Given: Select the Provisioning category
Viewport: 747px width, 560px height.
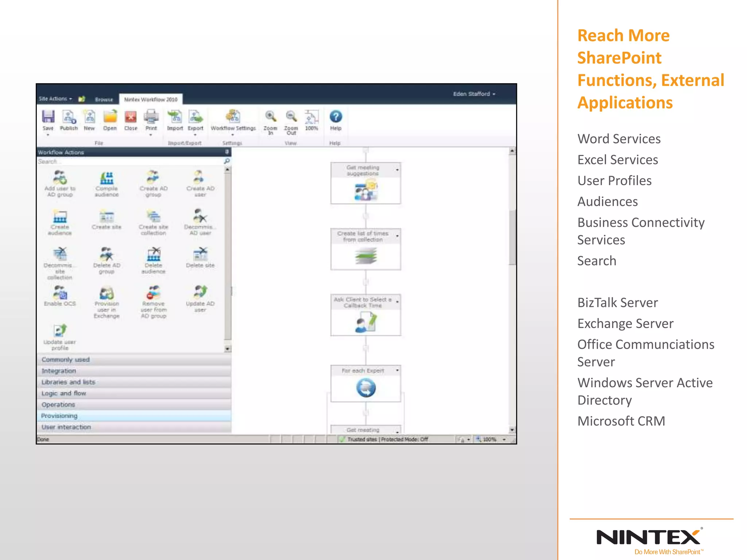Looking at the screenshot, I should click(134, 416).
